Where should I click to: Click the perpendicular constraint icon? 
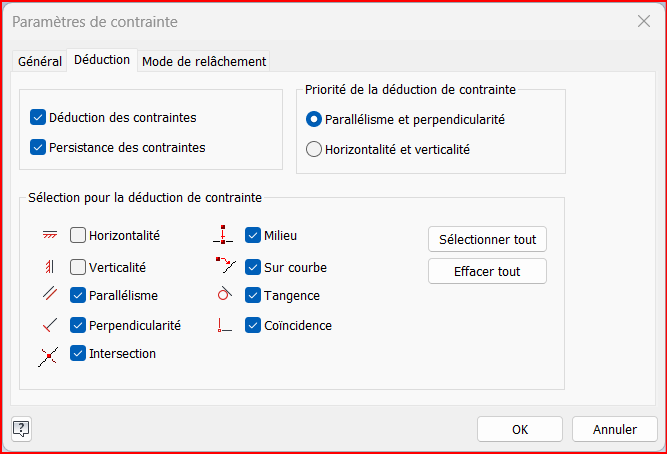tap(50, 325)
